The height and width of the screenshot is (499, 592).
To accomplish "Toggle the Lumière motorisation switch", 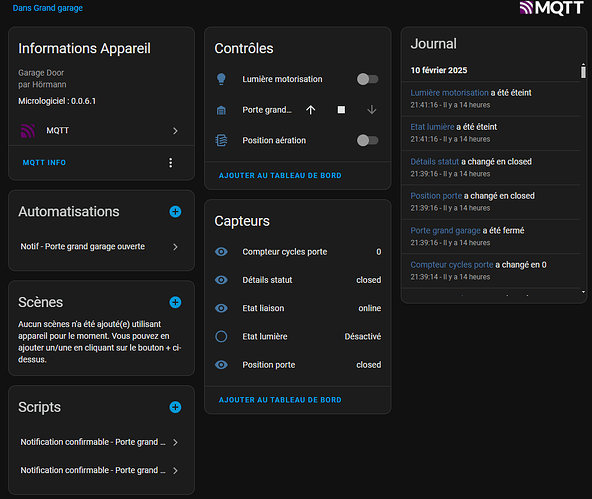I will [367, 79].
